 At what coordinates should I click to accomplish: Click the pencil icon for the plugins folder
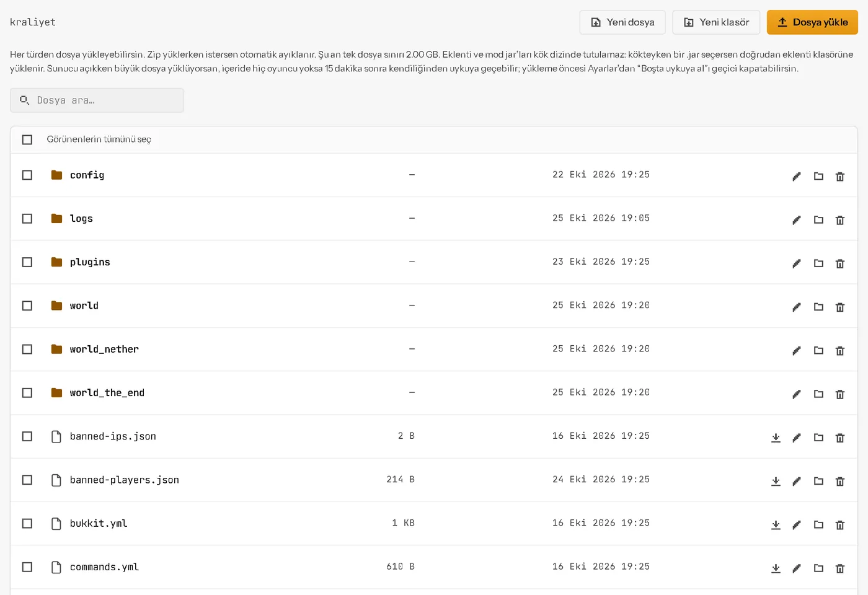tap(797, 263)
